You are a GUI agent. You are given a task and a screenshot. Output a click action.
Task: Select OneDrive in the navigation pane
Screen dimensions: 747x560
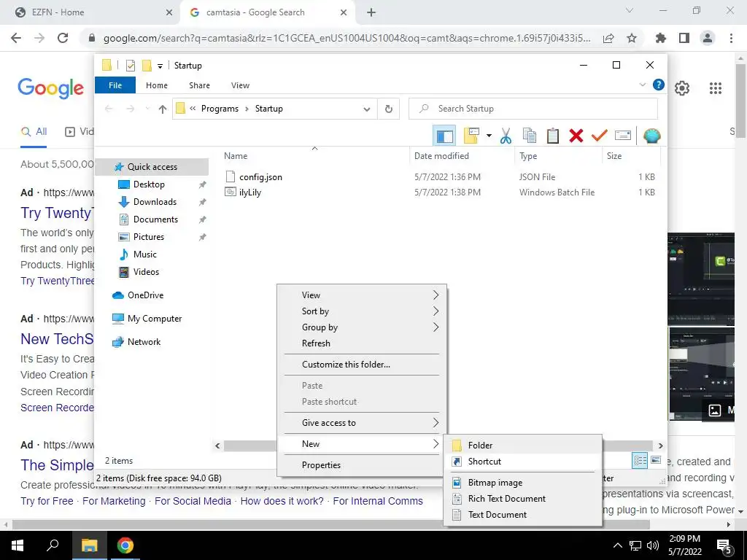tap(145, 295)
